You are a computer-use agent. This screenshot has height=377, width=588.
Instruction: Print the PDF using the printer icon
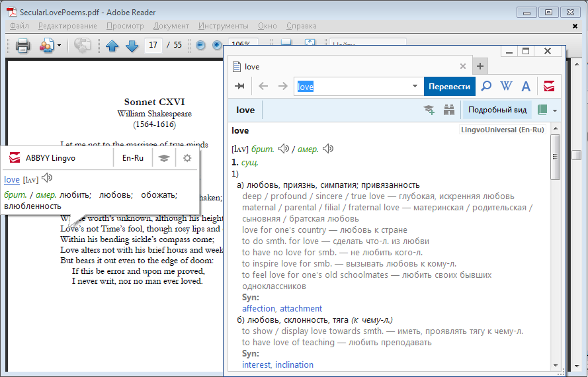[x=23, y=46]
